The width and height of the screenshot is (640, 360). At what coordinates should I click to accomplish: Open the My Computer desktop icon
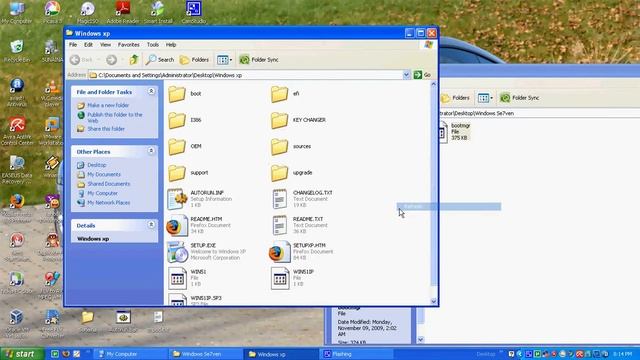click(17, 12)
